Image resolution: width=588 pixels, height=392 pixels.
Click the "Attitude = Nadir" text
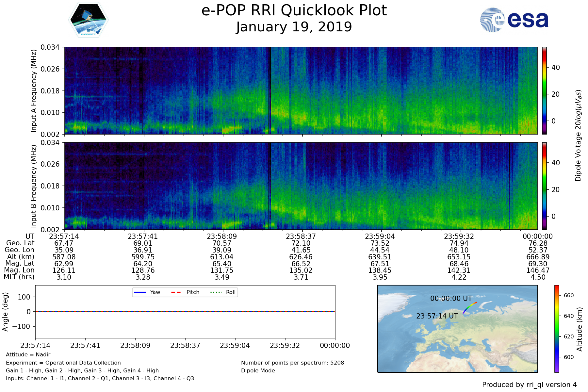click(x=28, y=355)
